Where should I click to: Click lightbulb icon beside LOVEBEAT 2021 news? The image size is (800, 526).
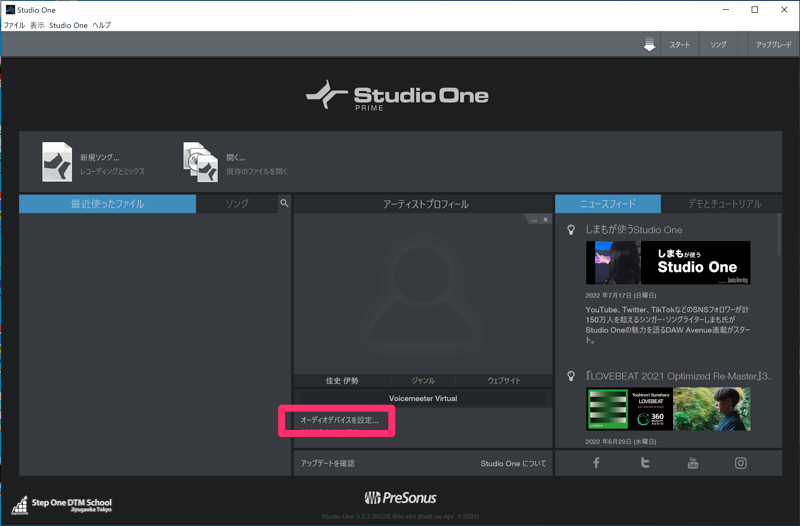click(x=571, y=377)
